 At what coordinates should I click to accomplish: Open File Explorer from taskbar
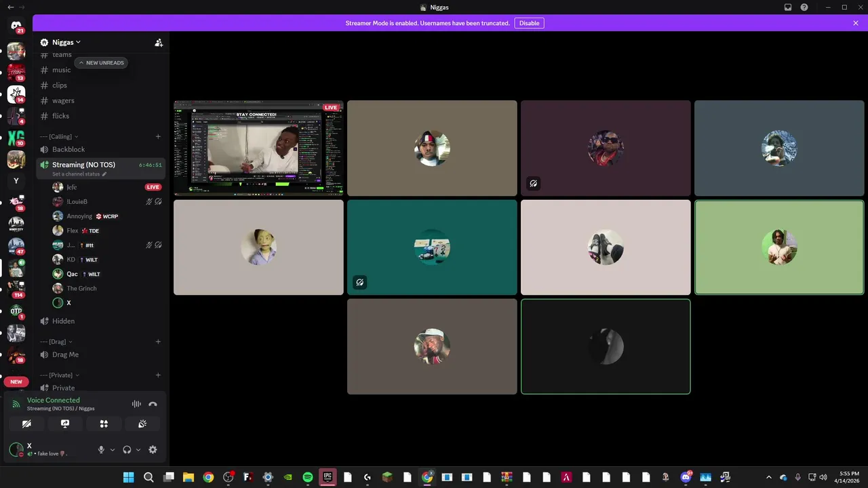click(189, 477)
